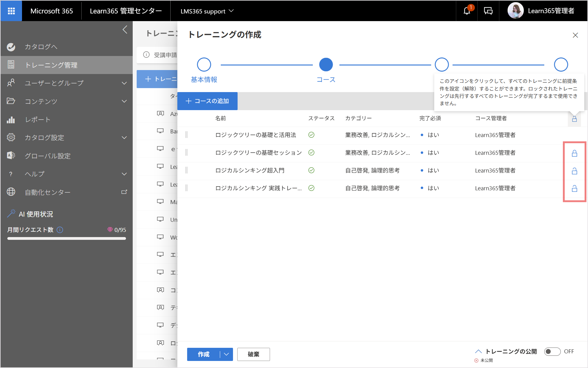Select the コース step circle
The height and width of the screenshot is (368, 588).
tap(326, 65)
